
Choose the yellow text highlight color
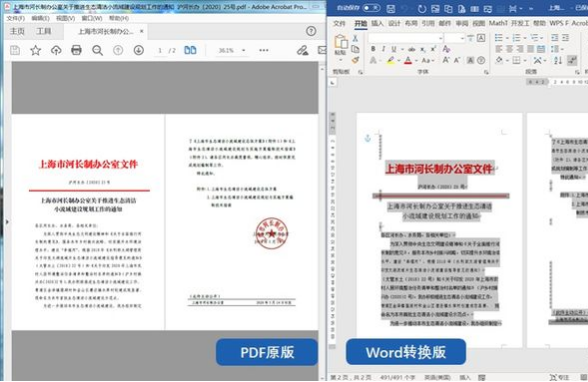(391, 60)
